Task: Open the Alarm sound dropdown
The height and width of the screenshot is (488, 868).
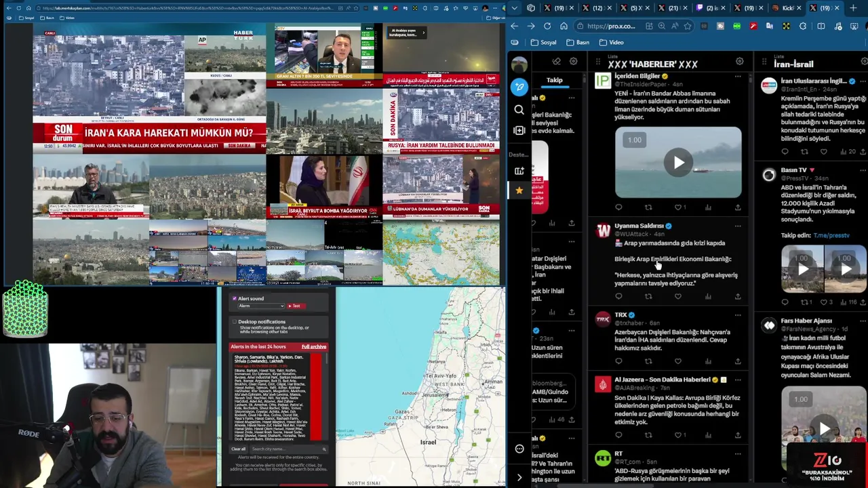Action: 260,306
